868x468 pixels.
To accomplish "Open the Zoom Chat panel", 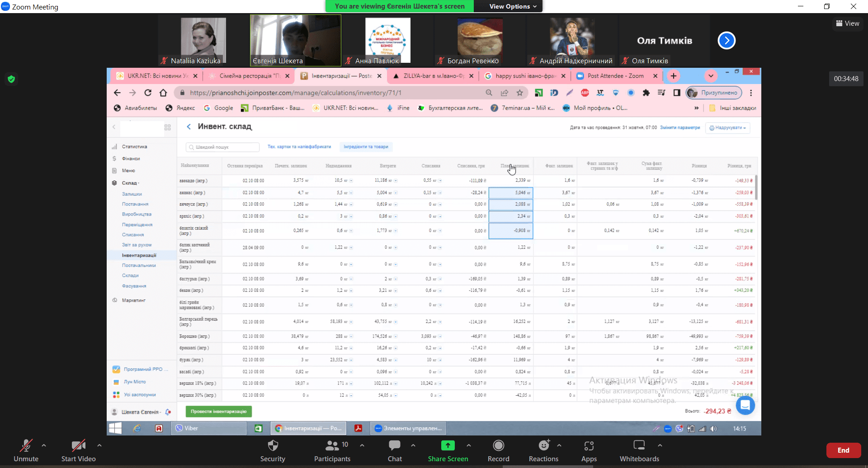I will (x=394, y=446).
